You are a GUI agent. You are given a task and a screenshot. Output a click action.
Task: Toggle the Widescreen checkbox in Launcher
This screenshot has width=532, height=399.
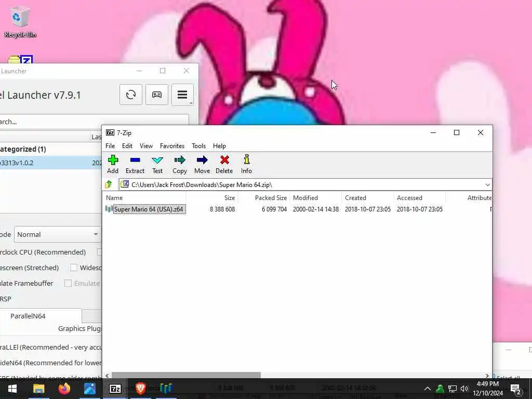pos(74,268)
